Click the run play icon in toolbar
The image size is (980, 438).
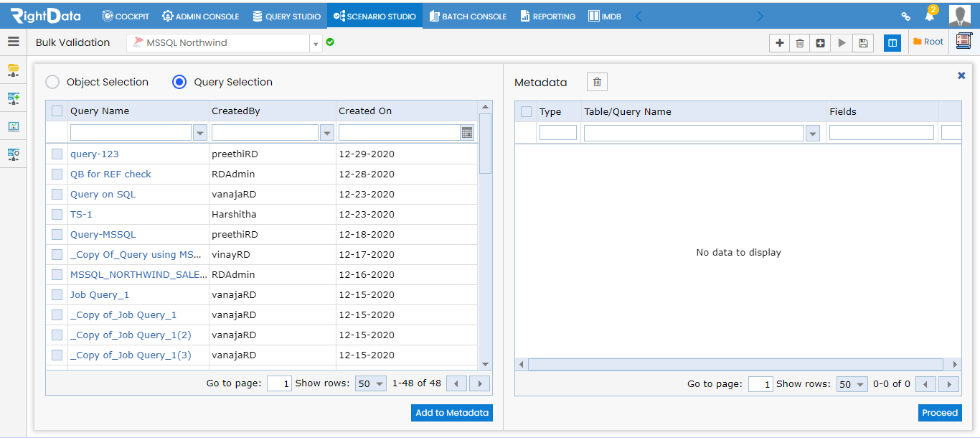point(842,43)
